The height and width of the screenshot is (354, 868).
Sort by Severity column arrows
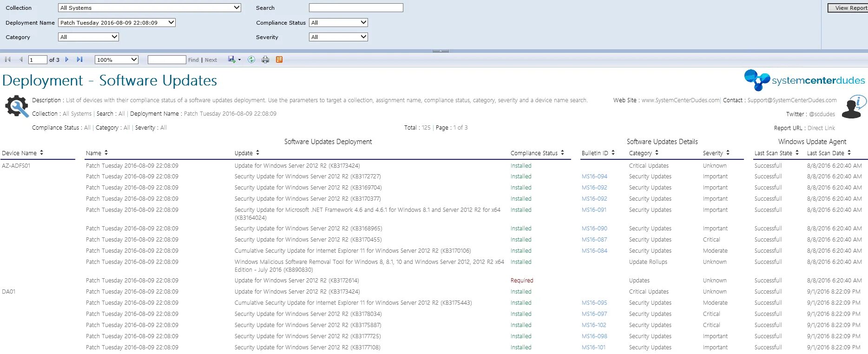(728, 152)
